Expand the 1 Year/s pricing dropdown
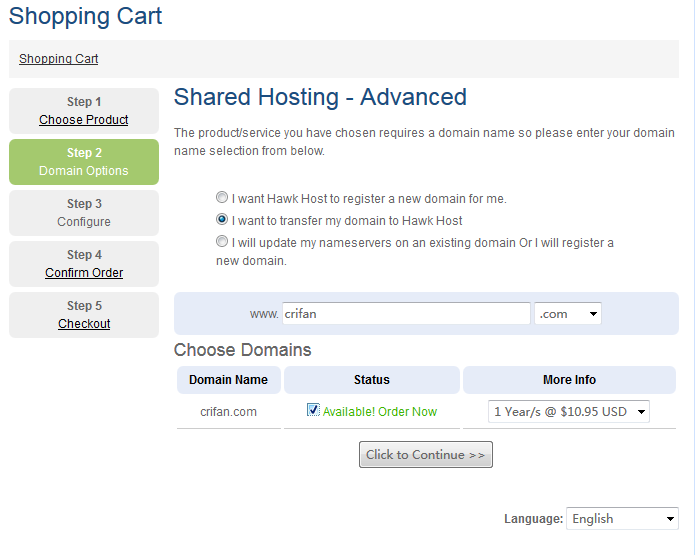The width and height of the screenshot is (695, 555). pos(569,411)
